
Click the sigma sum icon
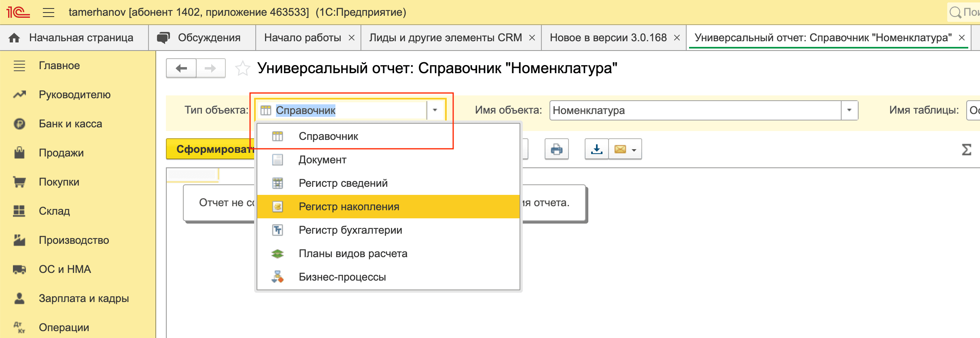(967, 150)
